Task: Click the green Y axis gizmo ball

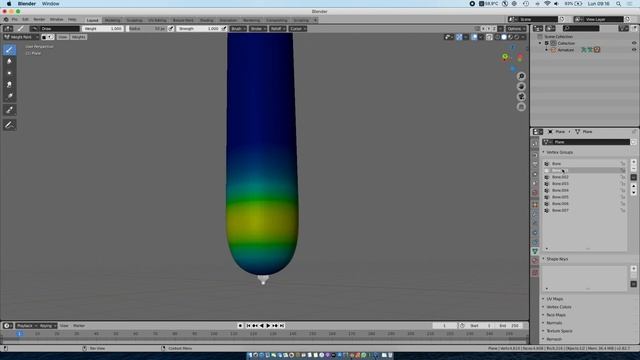Action: click(x=505, y=57)
